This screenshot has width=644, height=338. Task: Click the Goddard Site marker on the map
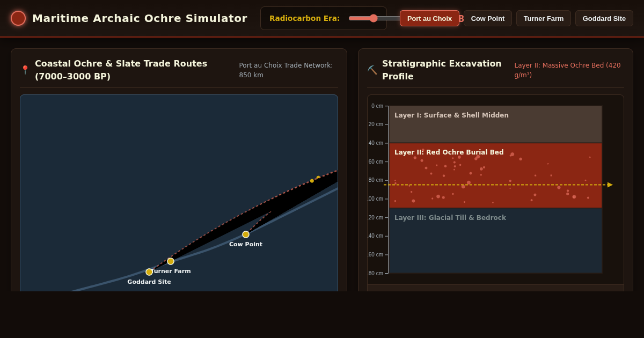[x=149, y=272]
